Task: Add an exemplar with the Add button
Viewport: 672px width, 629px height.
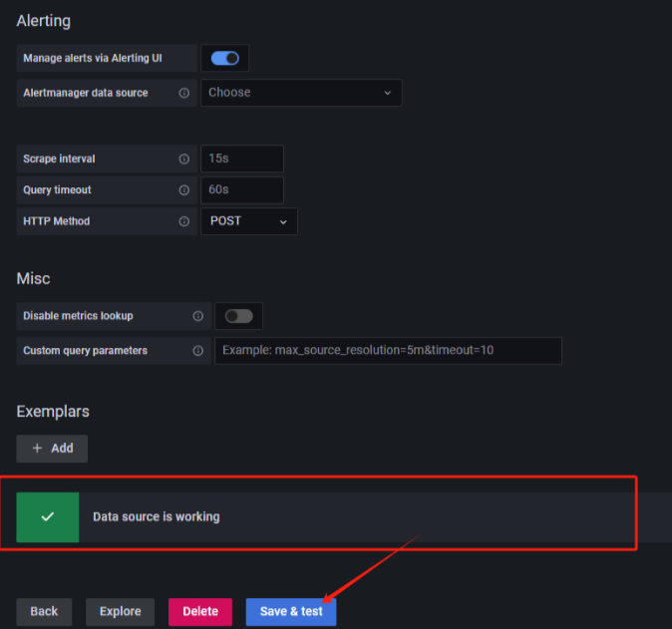Action: point(52,449)
